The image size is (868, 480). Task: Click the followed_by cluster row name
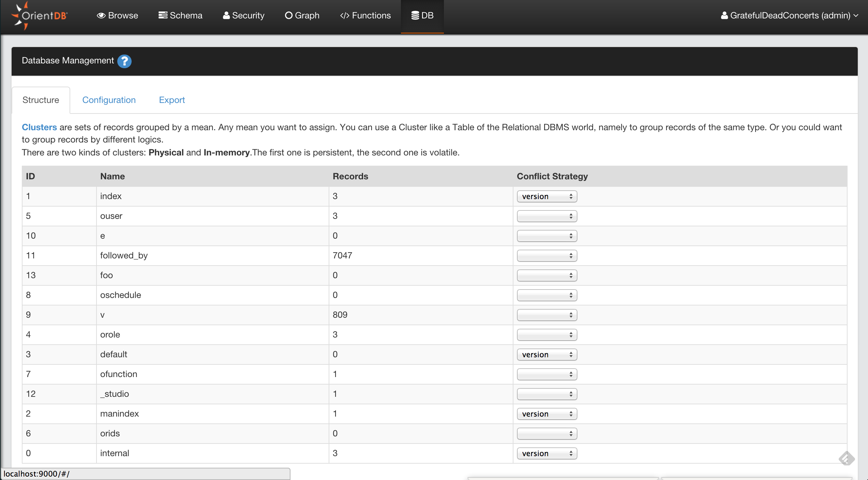coord(124,255)
